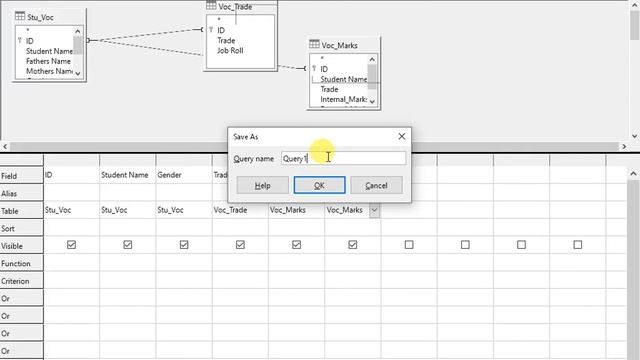The image size is (640, 360).
Task: Select asterisk all-fields entry in Stu_Voc
Action: point(28,31)
